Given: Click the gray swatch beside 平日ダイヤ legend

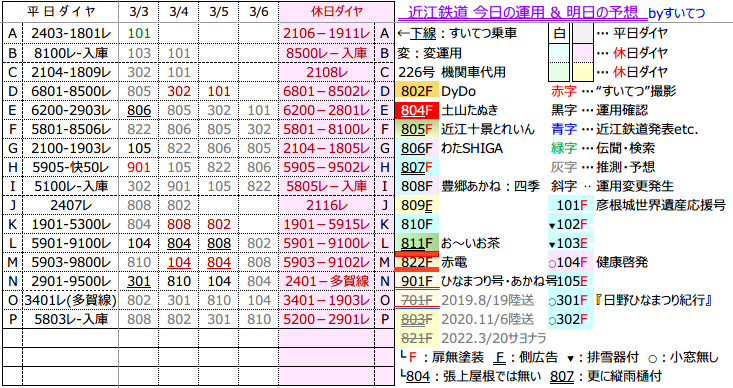Looking at the screenshot, I should pos(582,33).
